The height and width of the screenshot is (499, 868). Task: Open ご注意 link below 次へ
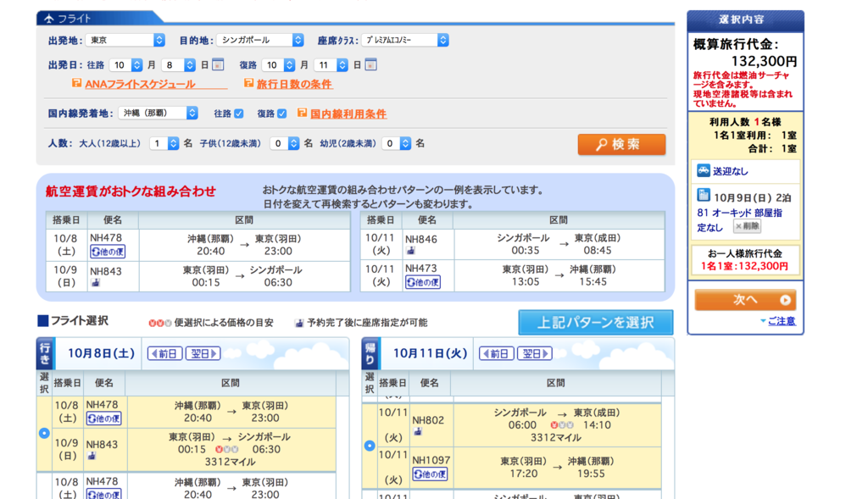[782, 321]
